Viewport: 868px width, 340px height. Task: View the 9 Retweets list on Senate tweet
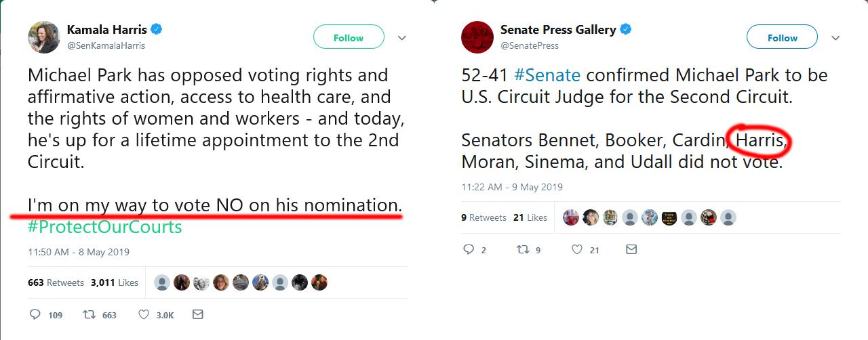[484, 217]
